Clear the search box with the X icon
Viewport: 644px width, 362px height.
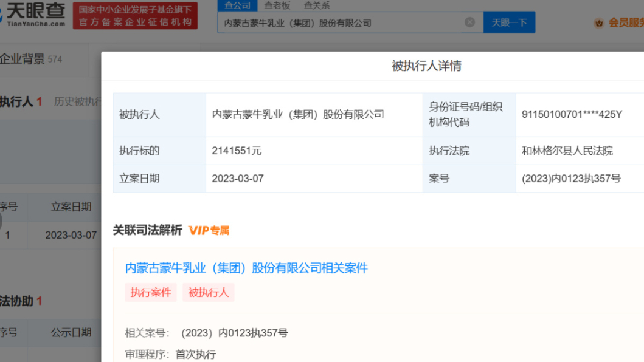click(469, 22)
